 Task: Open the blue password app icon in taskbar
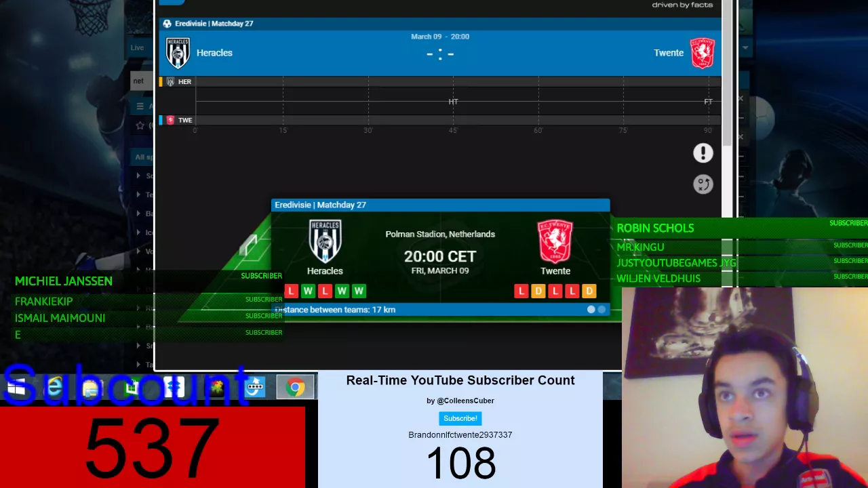[255, 388]
